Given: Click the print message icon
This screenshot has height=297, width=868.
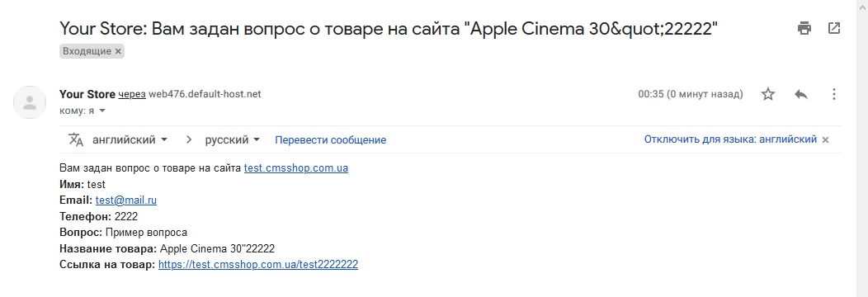Looking at the screenshot, I should (x=804, y=28).
